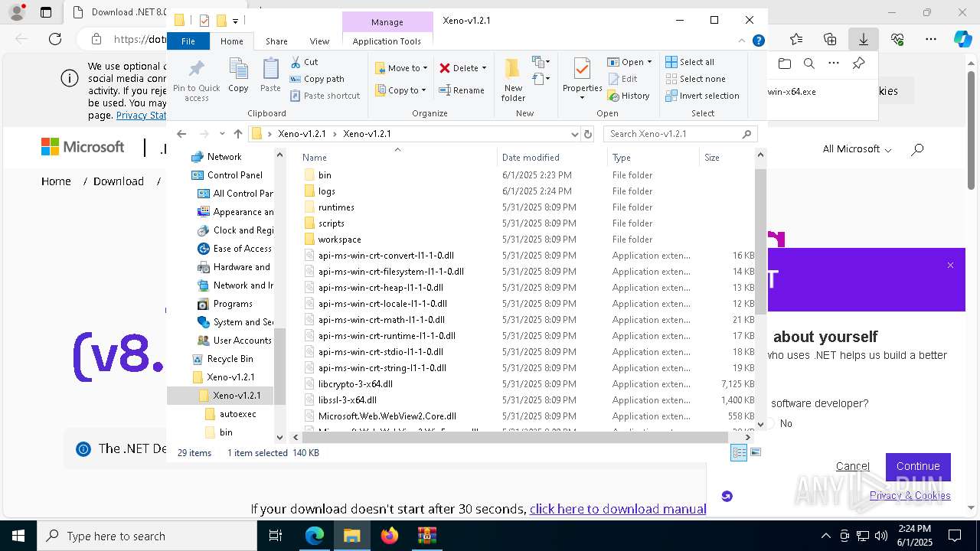Open the Move to dropdown

tap(401, 68)
